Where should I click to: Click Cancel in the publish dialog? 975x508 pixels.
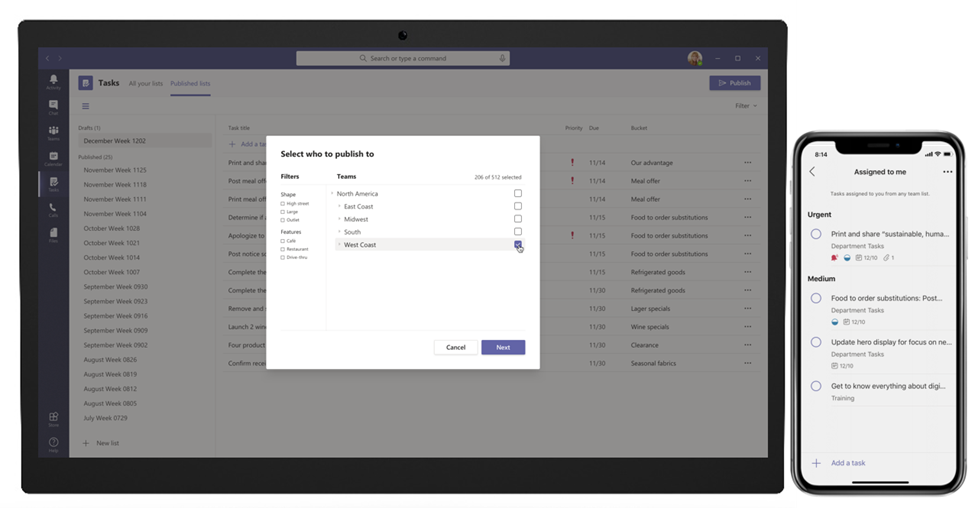click(455, 347)
